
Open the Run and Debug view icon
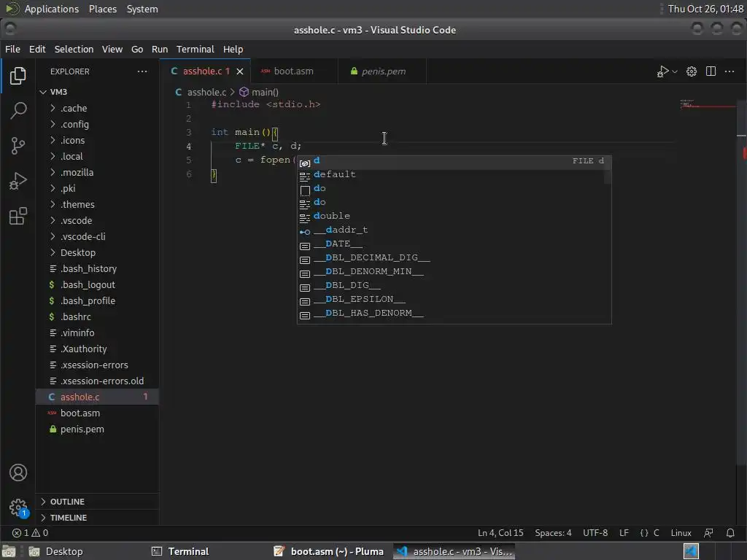tap(18, 181)
